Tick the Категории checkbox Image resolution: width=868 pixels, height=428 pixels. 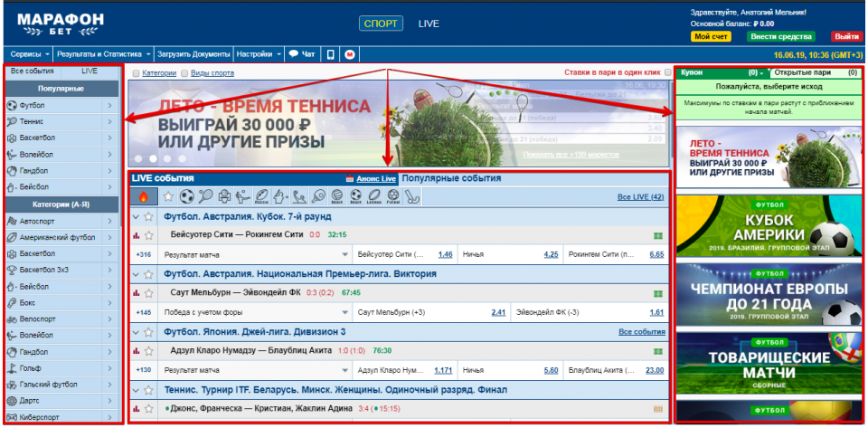[136, 73]
